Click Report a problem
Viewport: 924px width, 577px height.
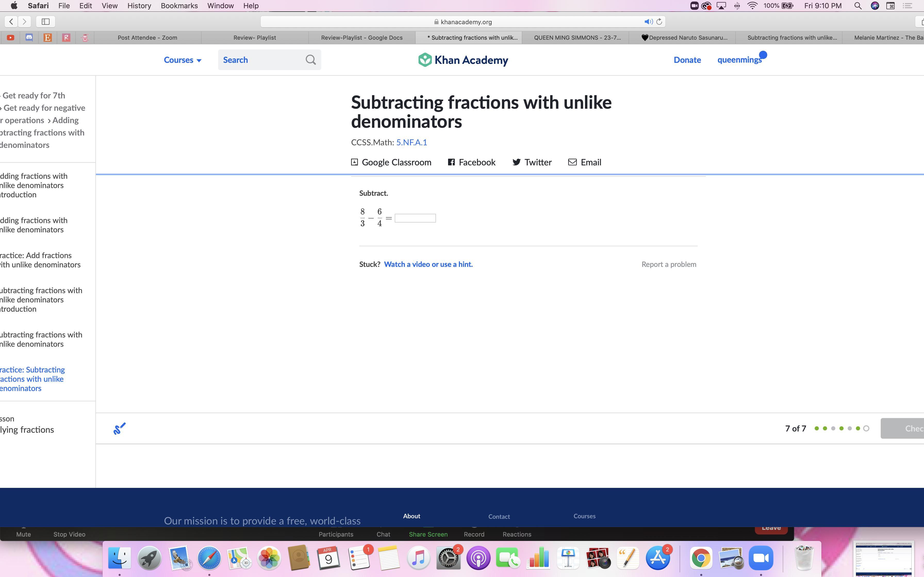pyautogui.click(x=669, y=265)
